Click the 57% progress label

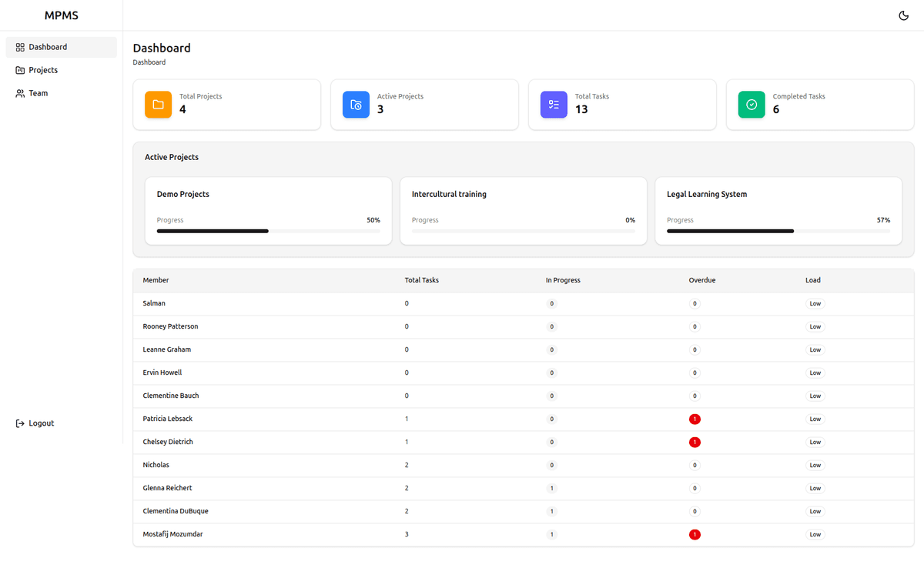883,220
